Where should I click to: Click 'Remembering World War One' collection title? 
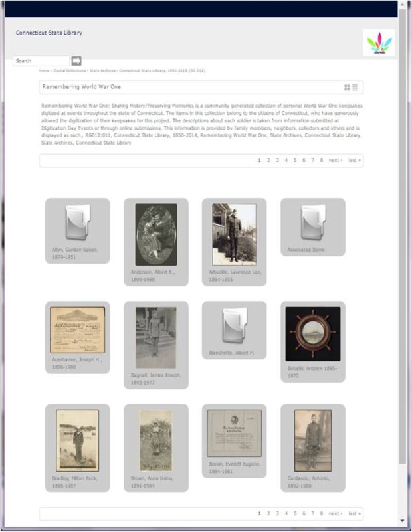coord(82,87)
